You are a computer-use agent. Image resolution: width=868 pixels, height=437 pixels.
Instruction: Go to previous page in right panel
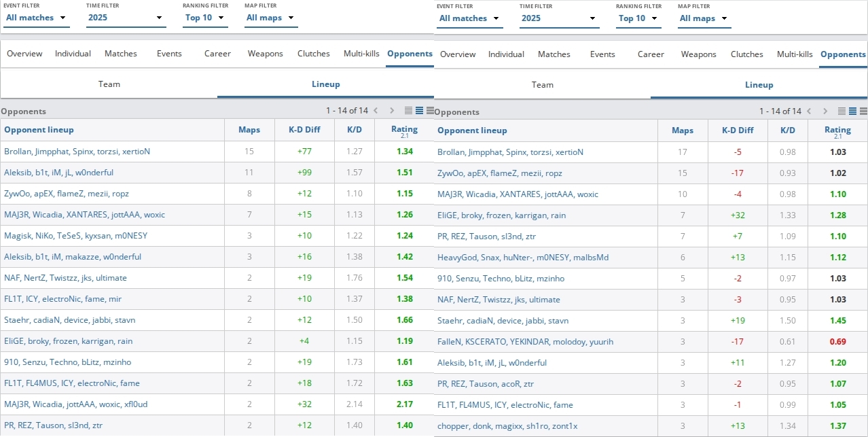[x=808, y=111]
